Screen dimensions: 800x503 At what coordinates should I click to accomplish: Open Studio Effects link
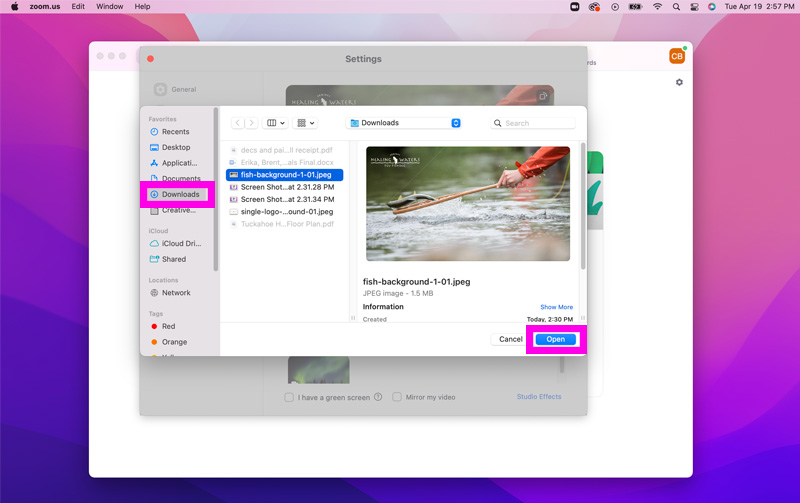click(x=539, y=396)
